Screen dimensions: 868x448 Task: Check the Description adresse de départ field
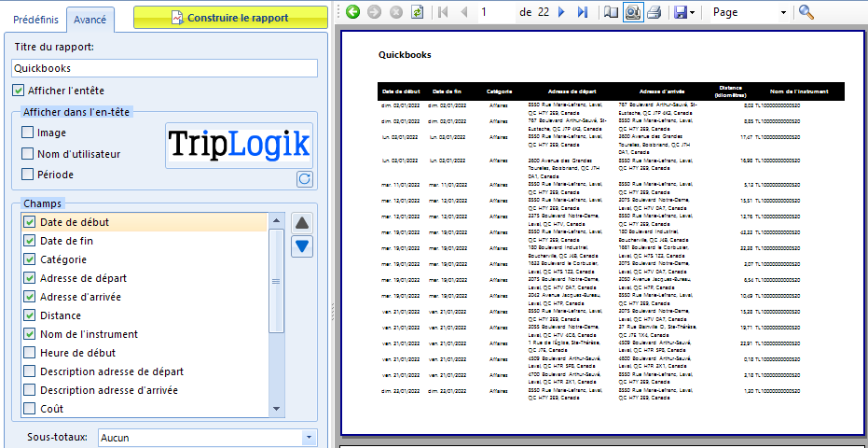pos(29,371)
